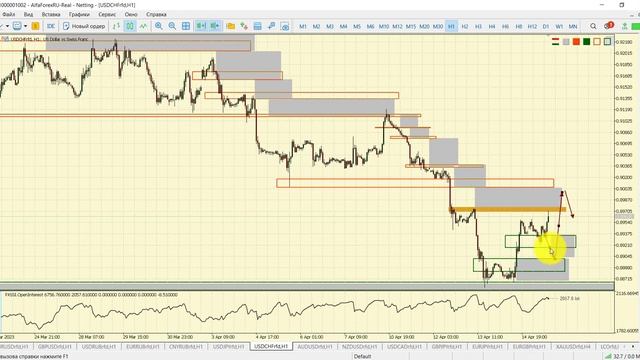
Task: Click the red-white-green striped chart icon
Action: (556, 42)
